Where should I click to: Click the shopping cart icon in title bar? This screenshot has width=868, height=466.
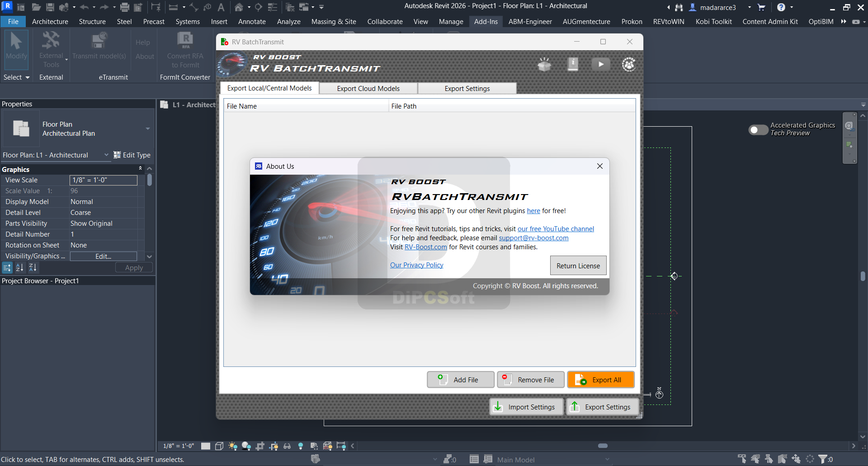click(x=761, y=7)
